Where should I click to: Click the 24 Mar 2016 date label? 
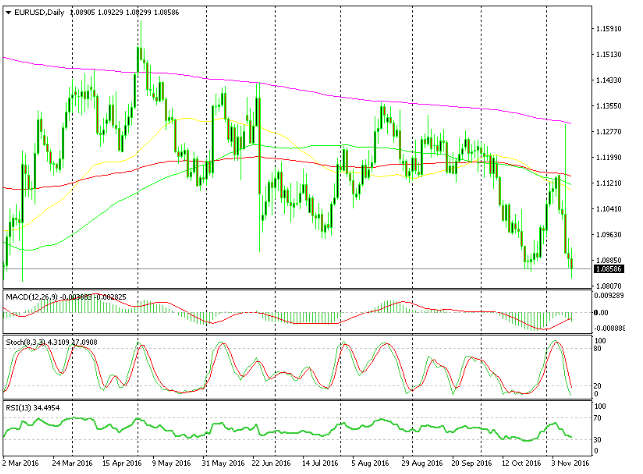tap(72, 463)
